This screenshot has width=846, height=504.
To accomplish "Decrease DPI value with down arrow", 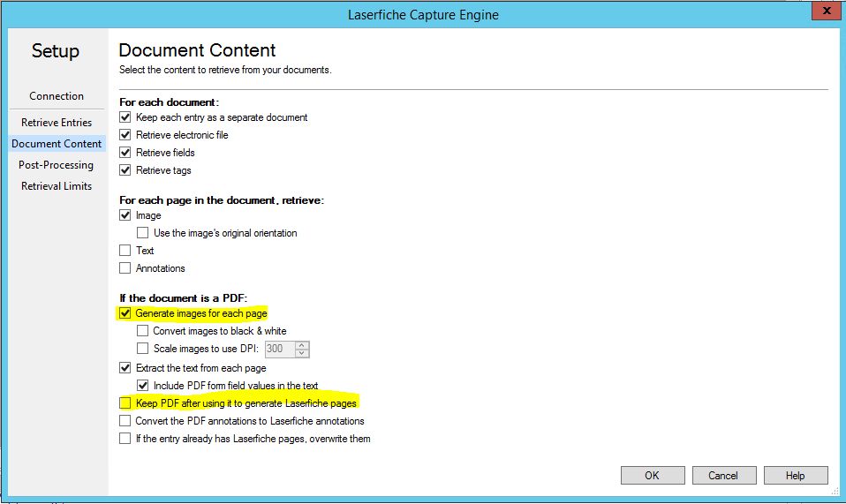I will [x=302, y=353].
